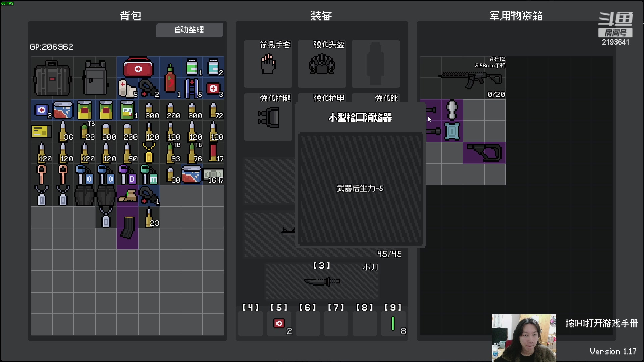Click the large weapon case in the backpack

pyautogui.click(x=52, y=78)
